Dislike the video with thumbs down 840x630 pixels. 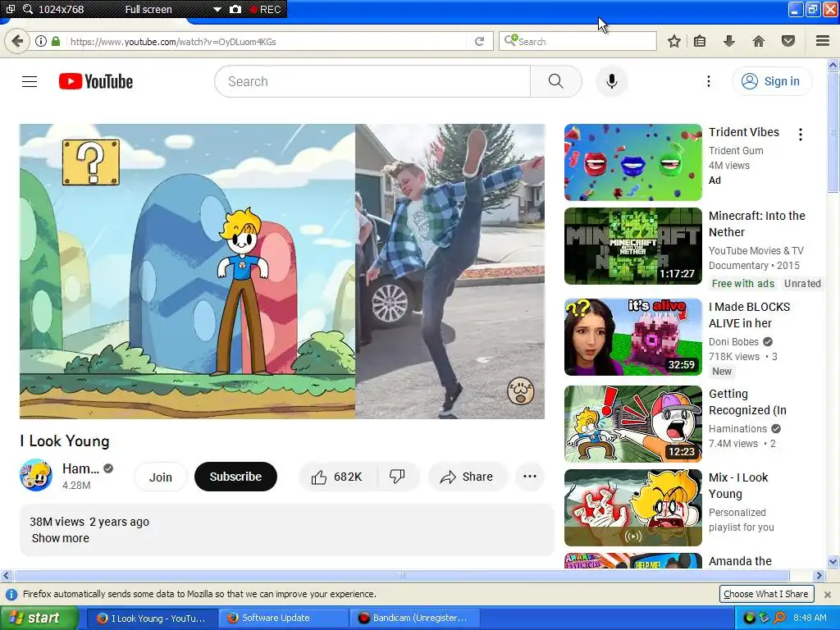(x=398, y=477)
